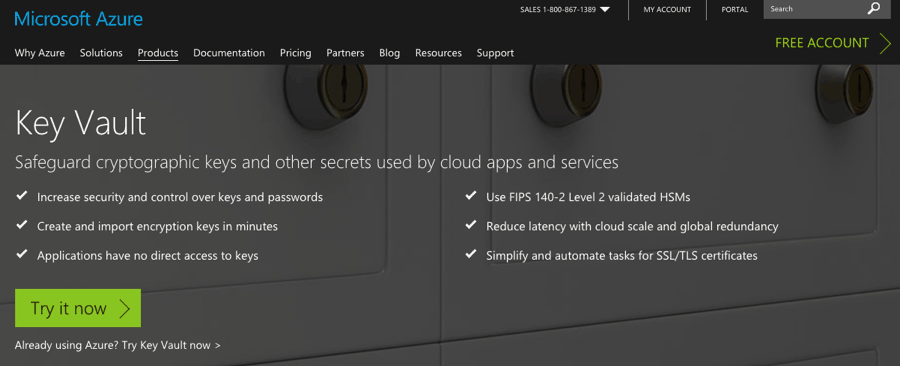Viewport: 900px width, 366px height.
Task: Open the Why Azure menu
Action: 40,53
